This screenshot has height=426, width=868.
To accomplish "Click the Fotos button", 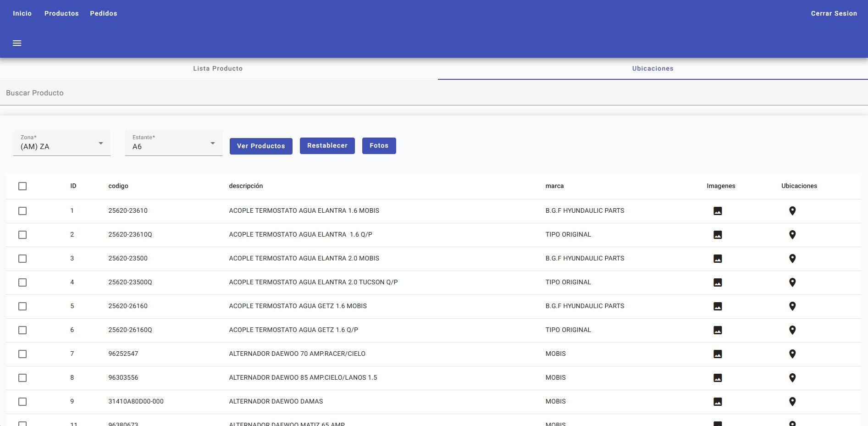I will (379, 146).
